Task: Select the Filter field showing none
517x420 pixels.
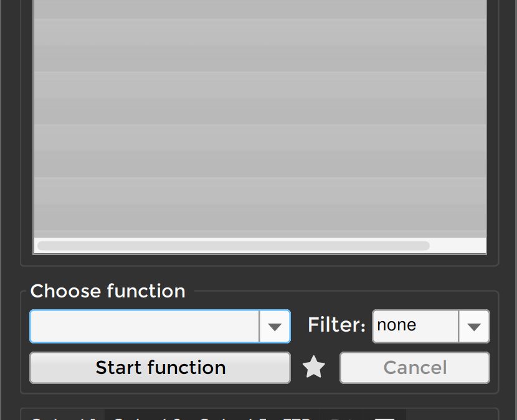Action: point(415,326)
